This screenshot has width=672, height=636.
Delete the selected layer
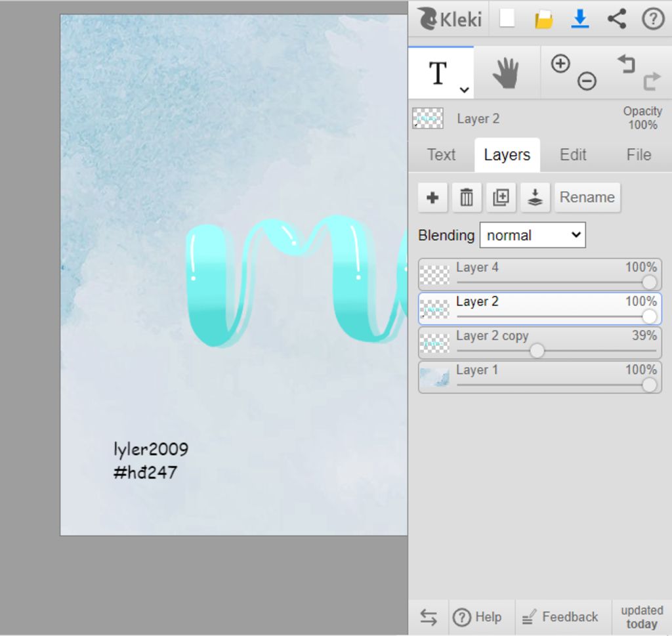(467, 198)
